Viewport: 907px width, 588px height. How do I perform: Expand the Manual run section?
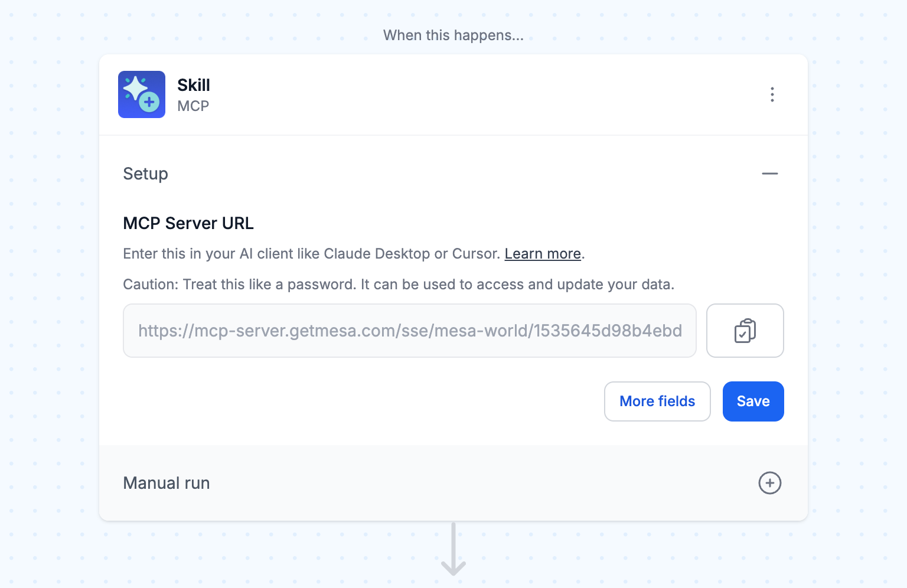770,483
